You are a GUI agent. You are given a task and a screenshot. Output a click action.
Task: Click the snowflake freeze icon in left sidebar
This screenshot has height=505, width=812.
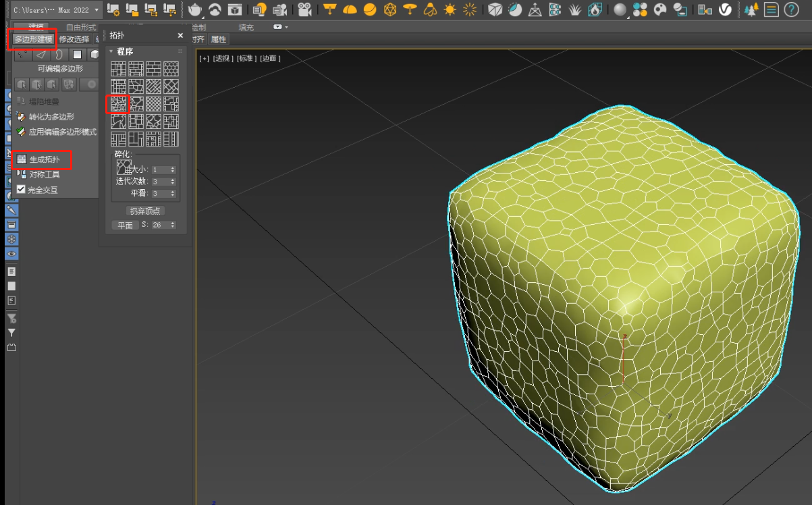coord(11,240)
